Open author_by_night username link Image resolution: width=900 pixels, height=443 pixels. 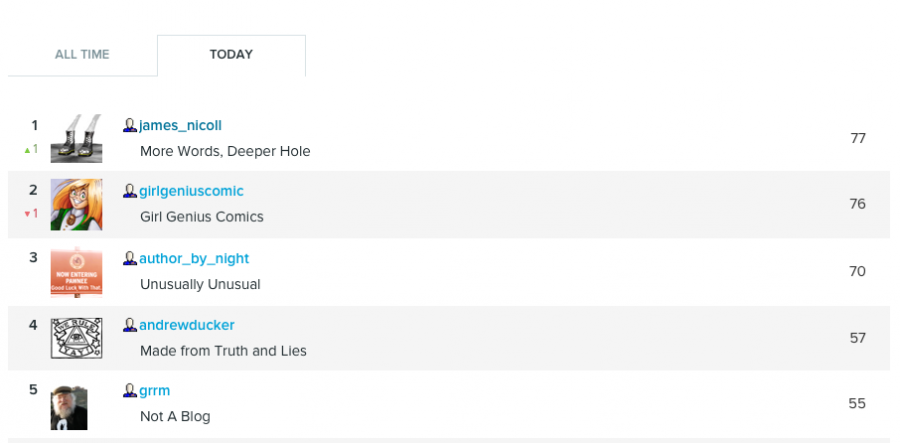194,259
